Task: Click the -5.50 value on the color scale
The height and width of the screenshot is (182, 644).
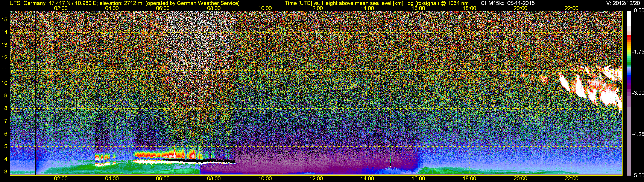Action: 638,176
